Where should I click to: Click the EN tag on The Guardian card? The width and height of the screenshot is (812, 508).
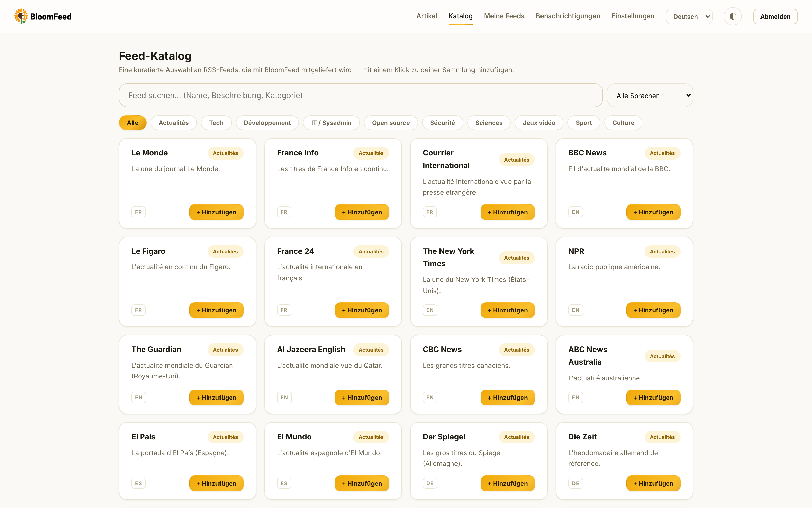[x=139, y=398]
